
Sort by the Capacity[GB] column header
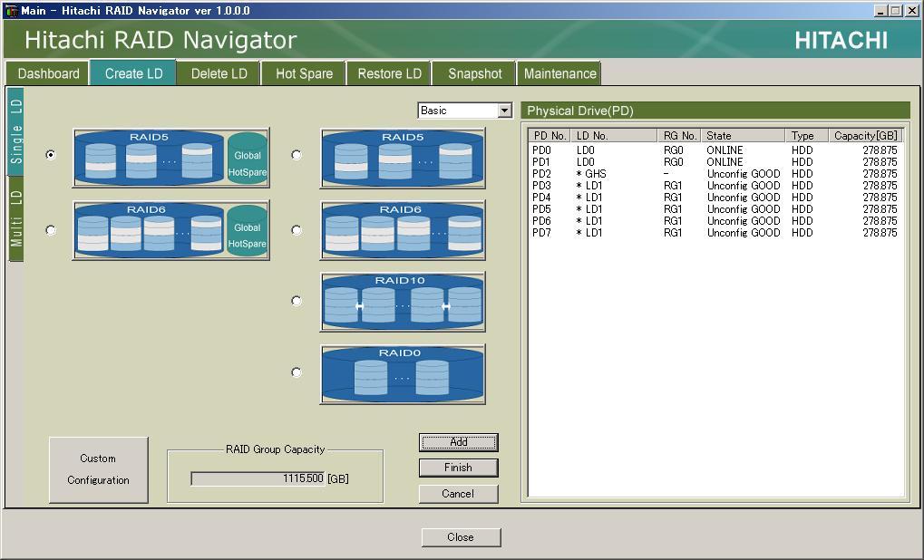click(x=865, y=135)
